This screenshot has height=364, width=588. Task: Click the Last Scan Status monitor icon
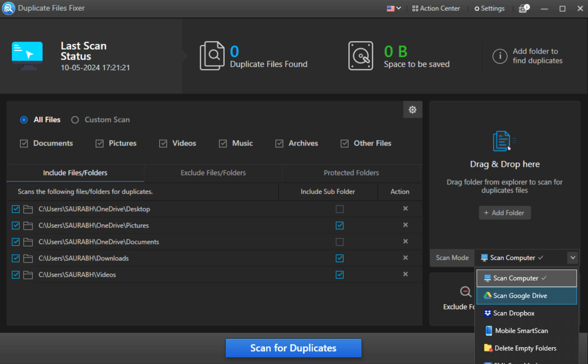pos(27,56)
